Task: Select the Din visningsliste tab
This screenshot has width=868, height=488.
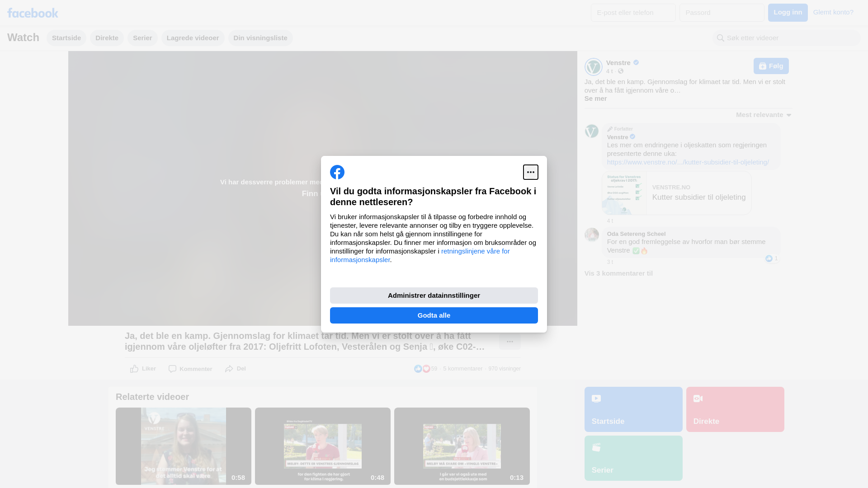Action: point(260,38)
